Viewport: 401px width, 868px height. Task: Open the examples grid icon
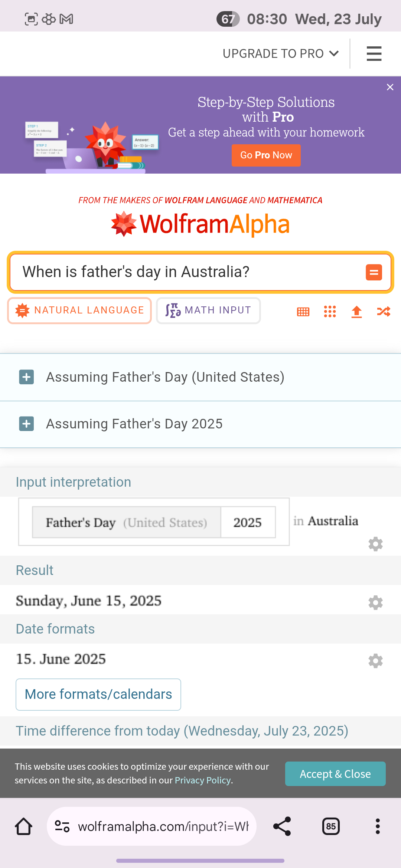[330, 312]
